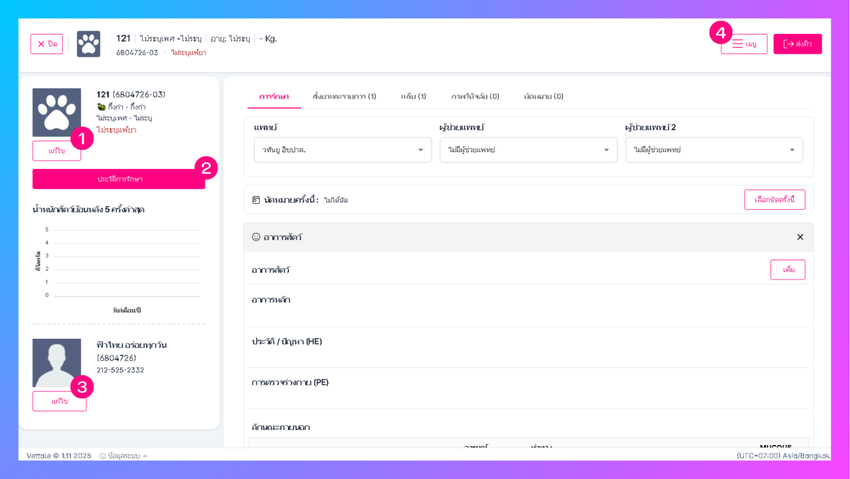Image resolution: width=850 pixels, height=479 pixels.
Task: Click the owner name ฟ้าไทย อร่อยทุกวัน
Action: point(132,345)
